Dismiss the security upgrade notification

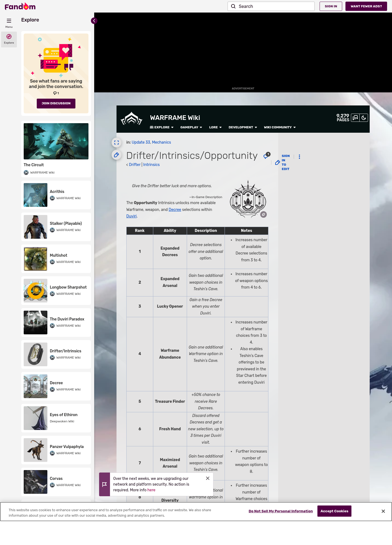(208, 478)
